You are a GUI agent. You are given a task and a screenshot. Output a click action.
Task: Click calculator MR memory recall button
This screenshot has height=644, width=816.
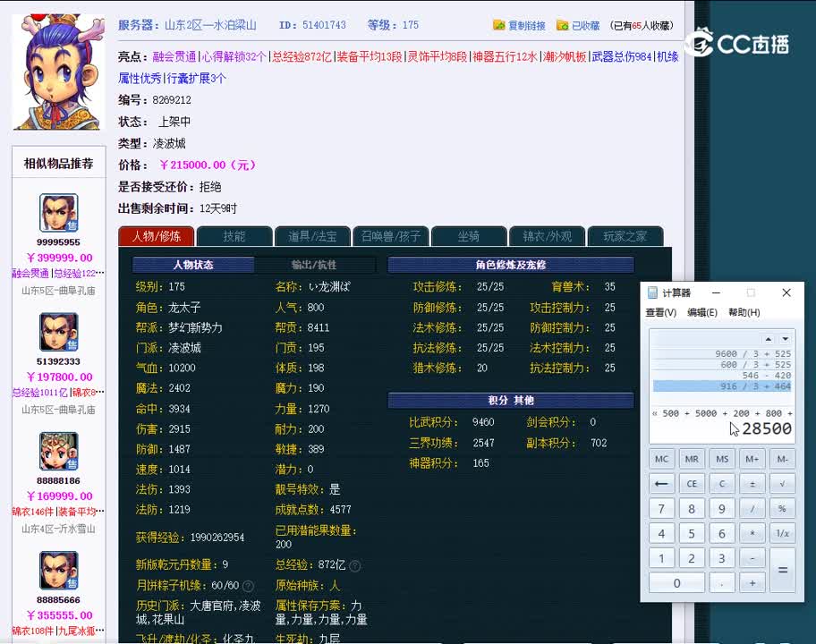pos(692,459)
